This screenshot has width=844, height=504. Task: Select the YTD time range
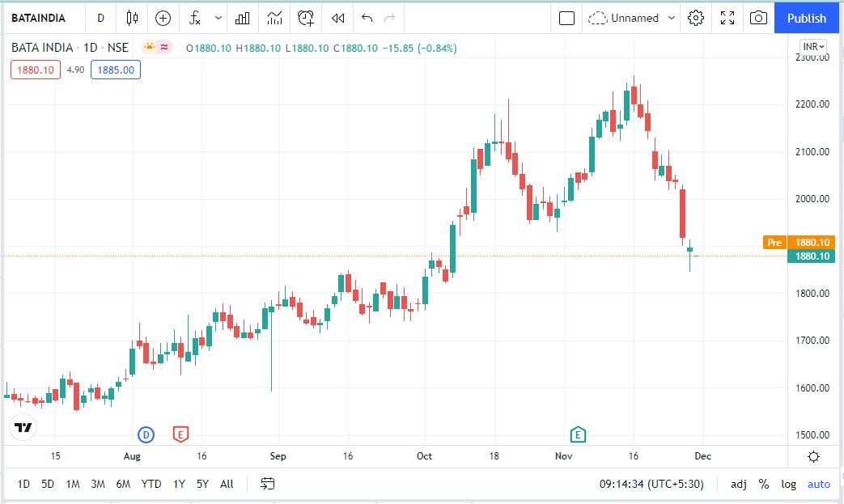[x=151, y=484]
